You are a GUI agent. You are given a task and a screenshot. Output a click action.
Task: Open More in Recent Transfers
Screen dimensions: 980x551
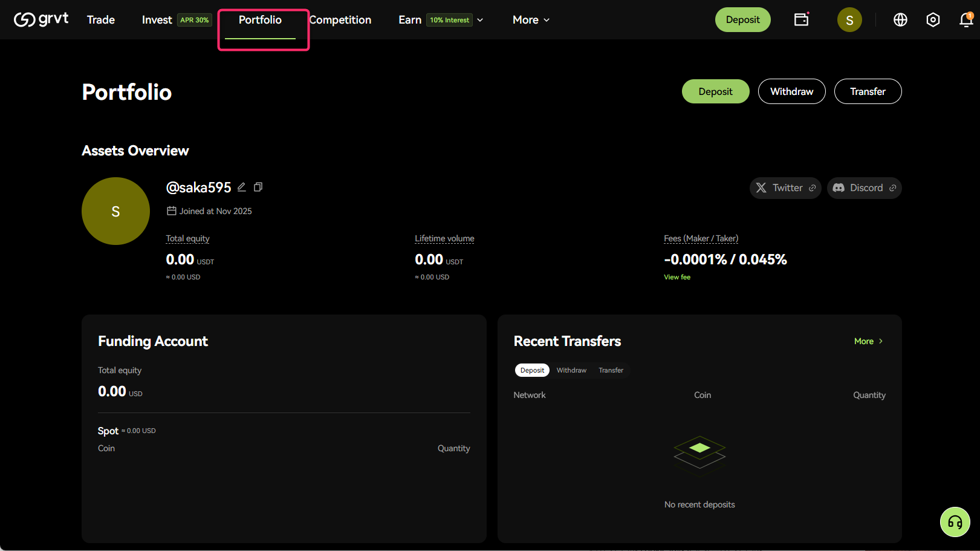click(x=868, y=341)
